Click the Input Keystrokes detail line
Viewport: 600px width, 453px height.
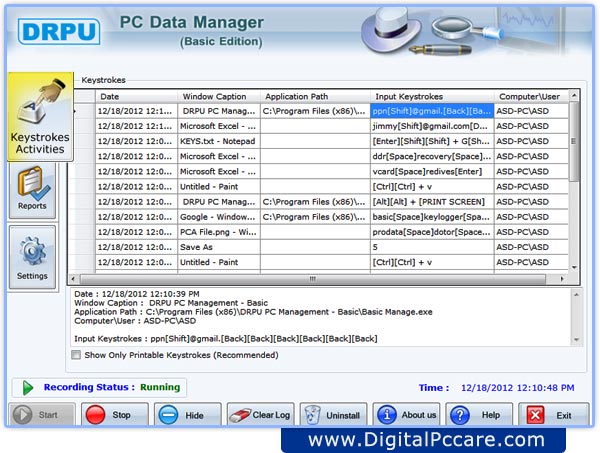point(226,339)
